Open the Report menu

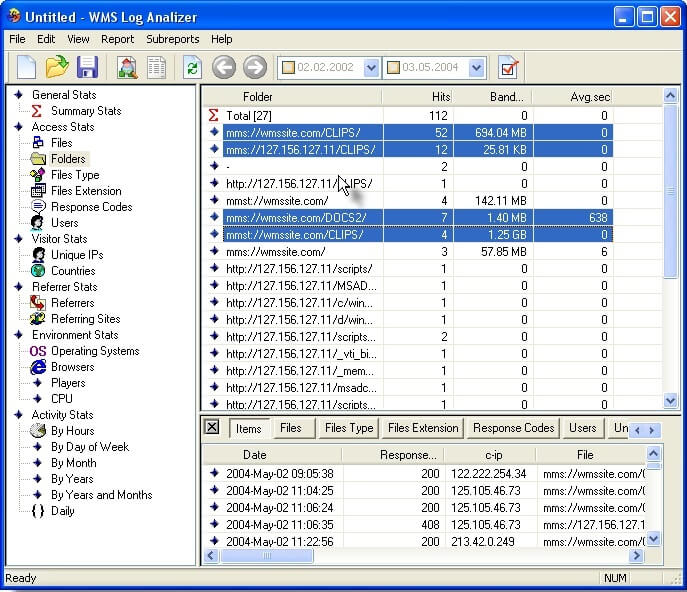(x=117, y=39)
